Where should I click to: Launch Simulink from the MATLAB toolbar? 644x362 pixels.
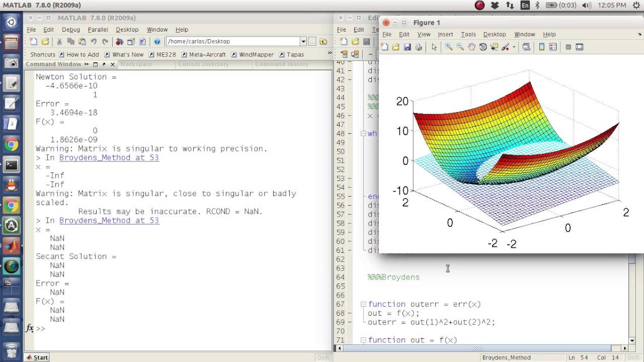coord(120,42)
